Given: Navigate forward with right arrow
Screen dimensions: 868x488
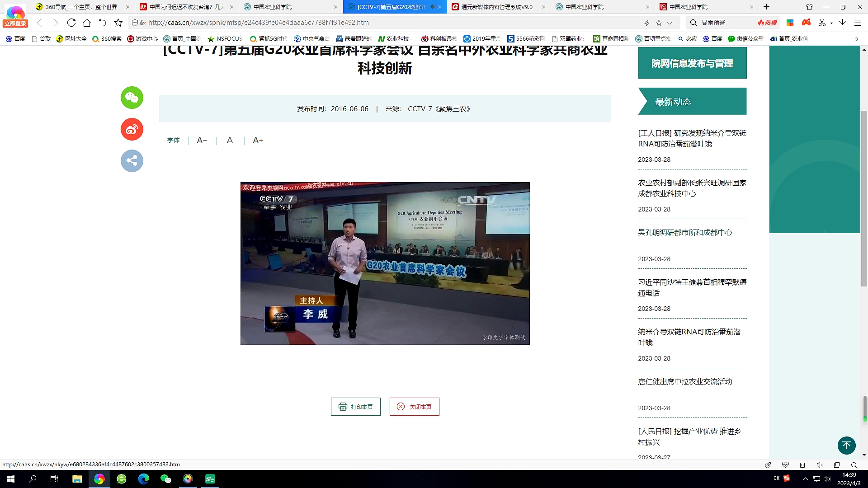Looking at the screenshot, I should coord(56,23).
